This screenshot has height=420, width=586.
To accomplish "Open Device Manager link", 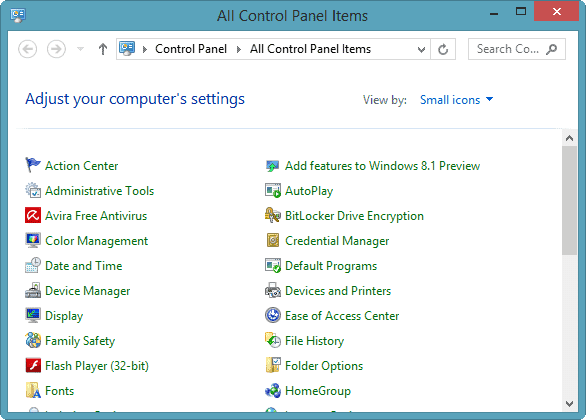I will pos(87,291).
